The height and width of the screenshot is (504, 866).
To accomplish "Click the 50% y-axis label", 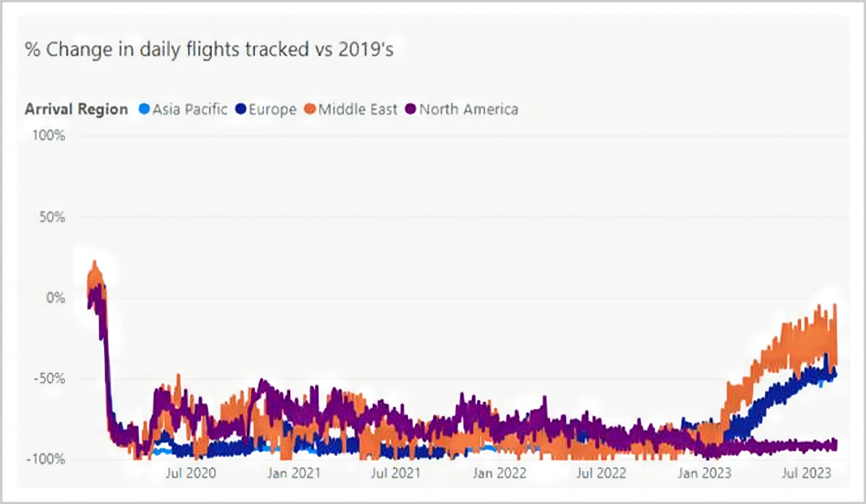I will coord(51,216).
